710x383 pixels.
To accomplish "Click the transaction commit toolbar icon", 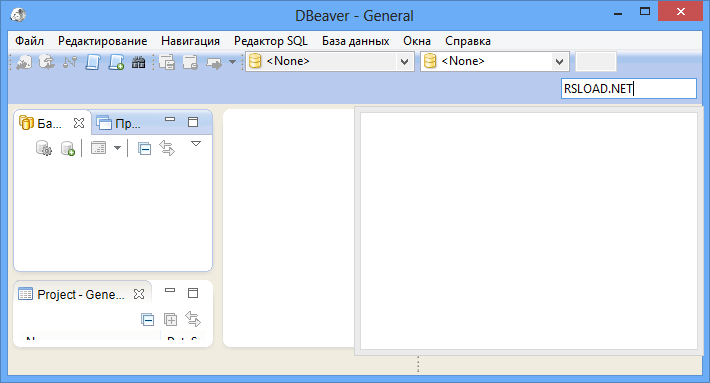I will [x=167, y=62].
